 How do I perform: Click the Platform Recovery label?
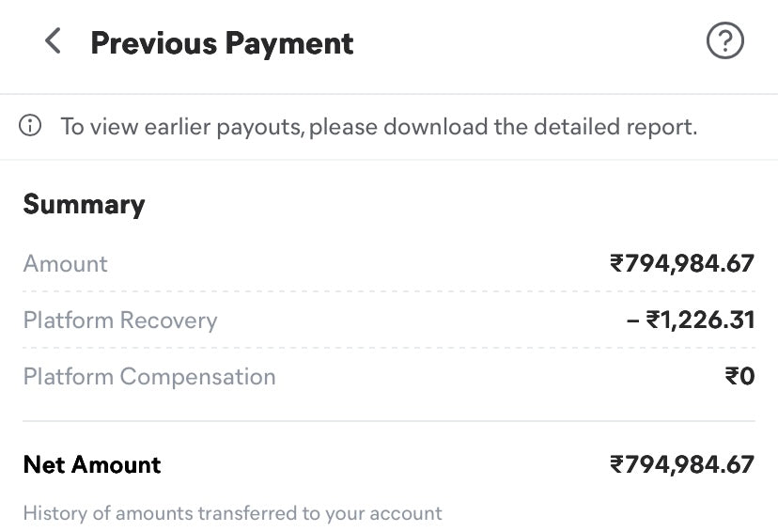pos(120,321)
